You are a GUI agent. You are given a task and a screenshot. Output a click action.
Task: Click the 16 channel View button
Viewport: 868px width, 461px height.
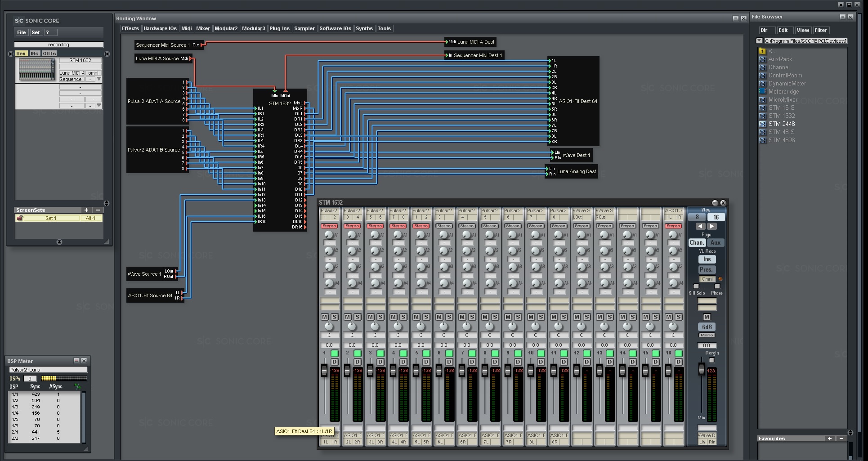click(716, 217)
